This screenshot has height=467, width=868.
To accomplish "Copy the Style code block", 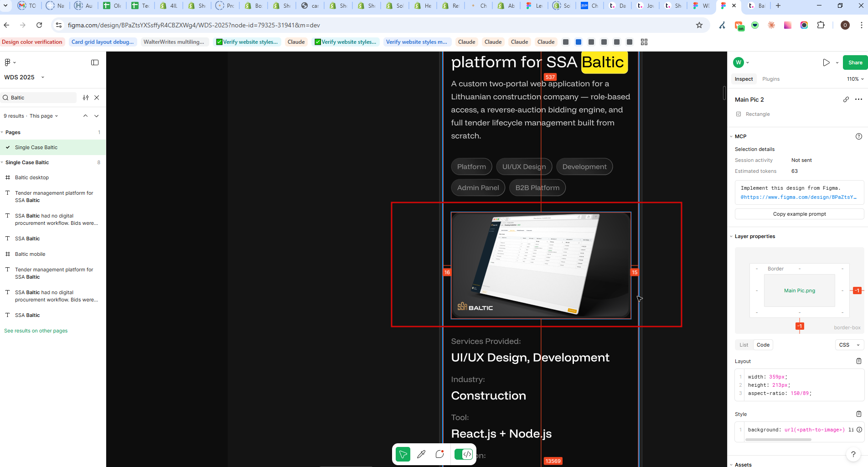I will point(859,414).
